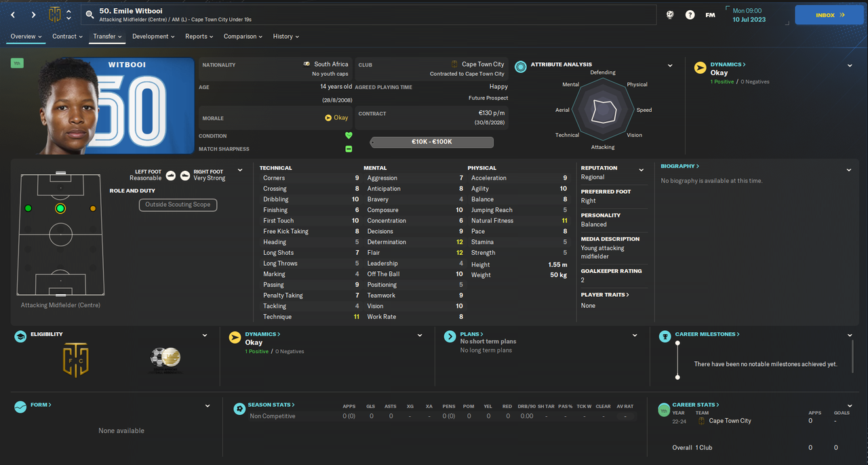The width and height of the screenshot is (868, 465).
Task: Click the South African league logo in Eligibility
Action: point(165,359)
